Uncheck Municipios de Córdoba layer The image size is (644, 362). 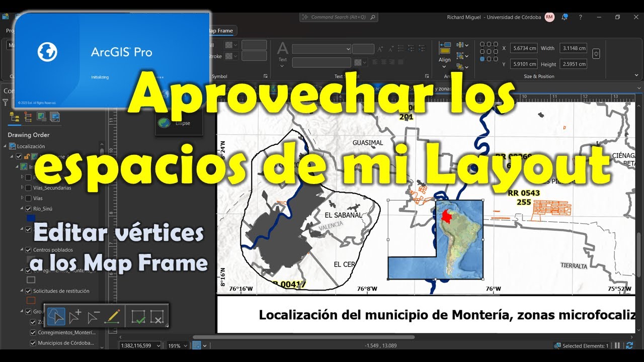[33, 343]
